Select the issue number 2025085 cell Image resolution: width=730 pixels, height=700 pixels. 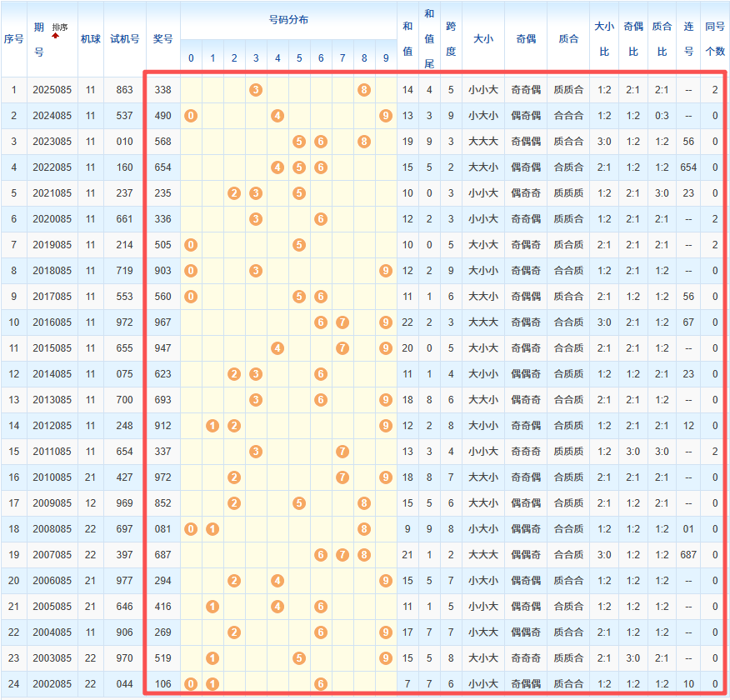(53, 89)
